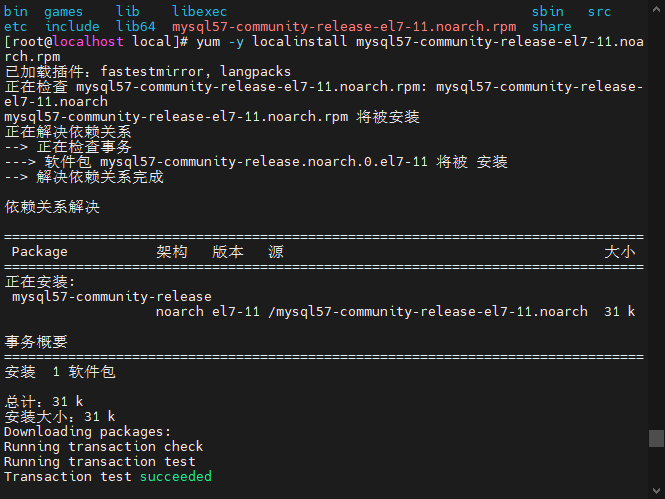Click the '安装大小: 31 k' line
Viewport: 665px width, 499px height.
[x=60, y=417]
